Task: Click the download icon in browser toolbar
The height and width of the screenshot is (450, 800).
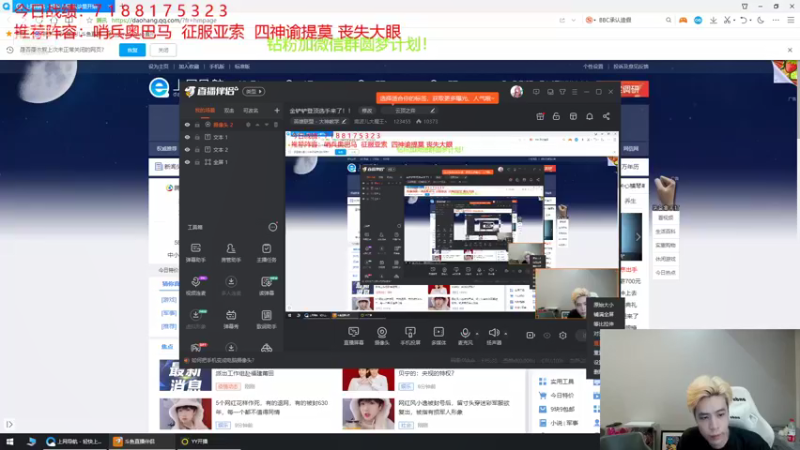Action: 713,20
